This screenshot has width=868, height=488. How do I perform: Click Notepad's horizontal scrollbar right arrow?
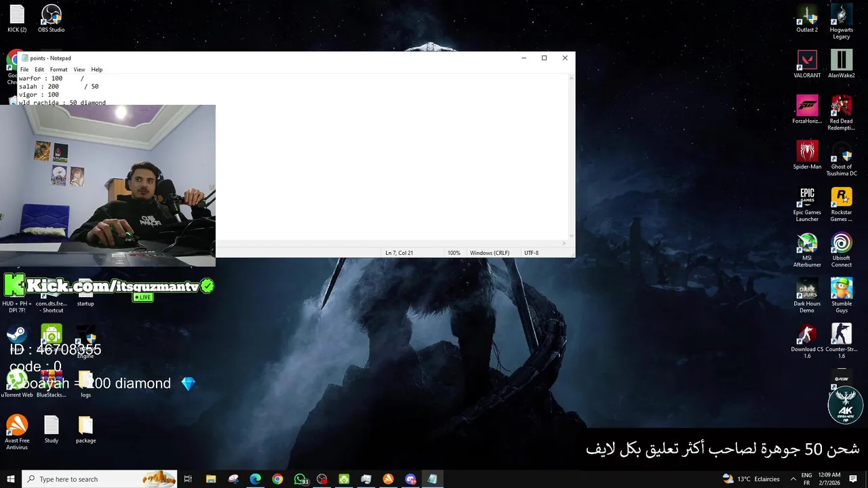coord(564,243)
